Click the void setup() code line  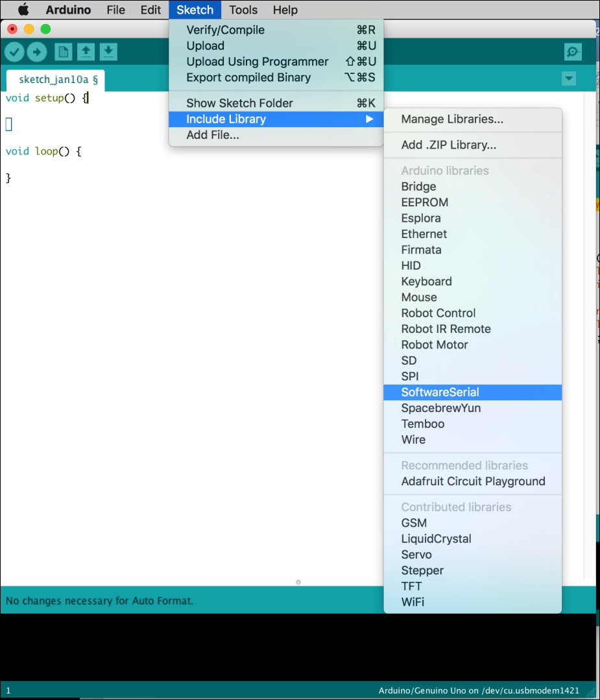pos(47,98)
